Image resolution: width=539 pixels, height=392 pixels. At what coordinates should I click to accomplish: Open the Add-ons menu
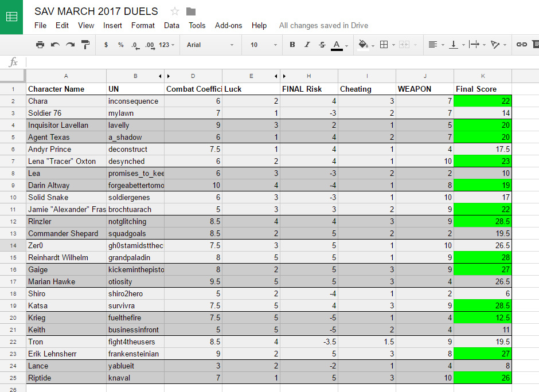pyautogui.click(x=228, y=25)
